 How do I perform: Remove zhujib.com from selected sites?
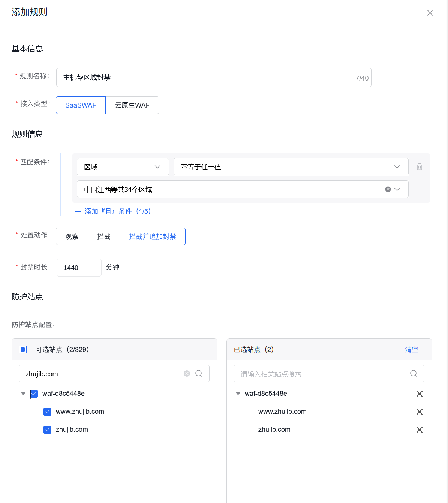point(419,430)
